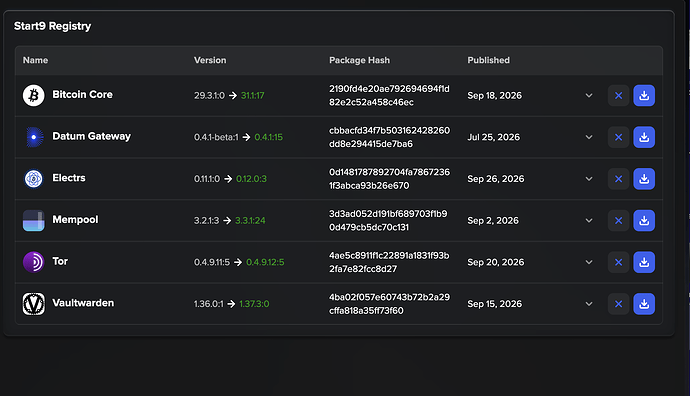Click the hash starting with 2190fd4e20ae

point(389,95)
